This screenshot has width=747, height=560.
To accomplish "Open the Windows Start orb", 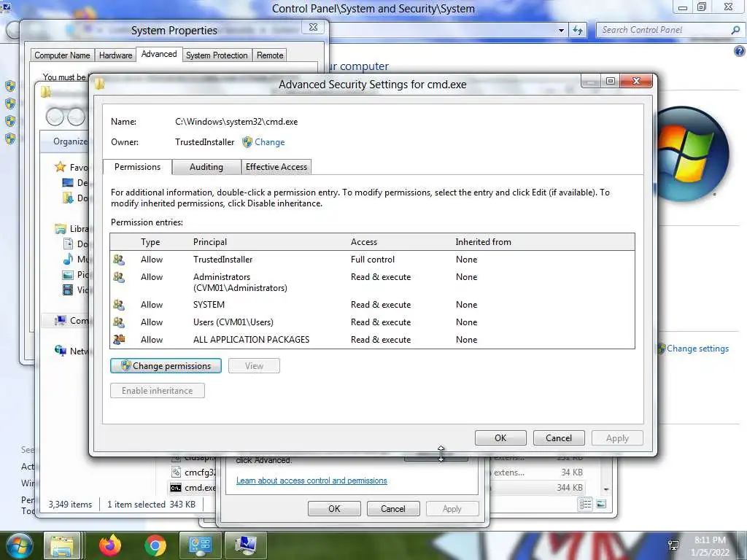I will coord(18,545).
